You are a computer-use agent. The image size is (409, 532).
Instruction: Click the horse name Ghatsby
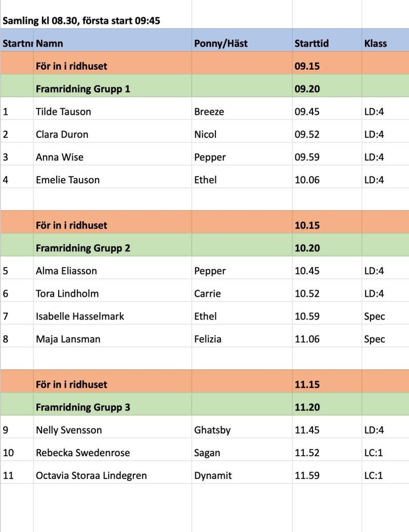click(x=212, y=430)
